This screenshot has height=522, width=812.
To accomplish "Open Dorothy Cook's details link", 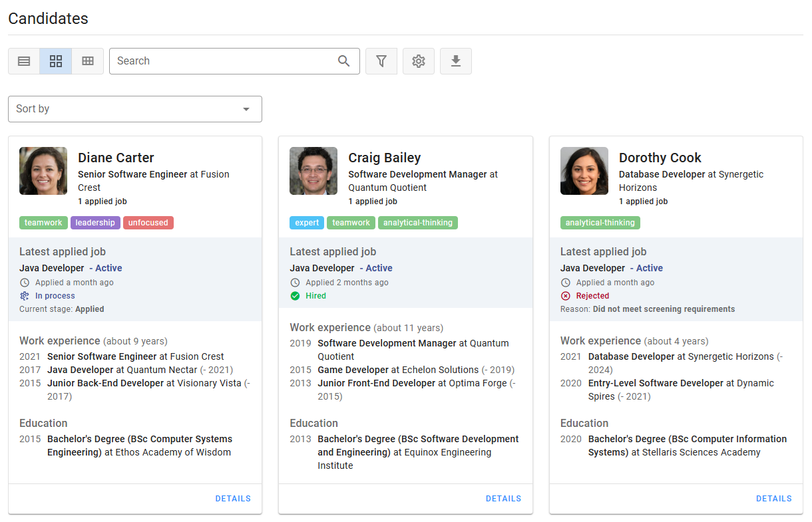I will (773, 499).
